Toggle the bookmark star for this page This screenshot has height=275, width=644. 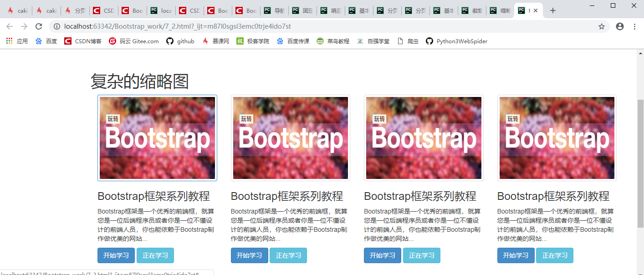[602, 26]
